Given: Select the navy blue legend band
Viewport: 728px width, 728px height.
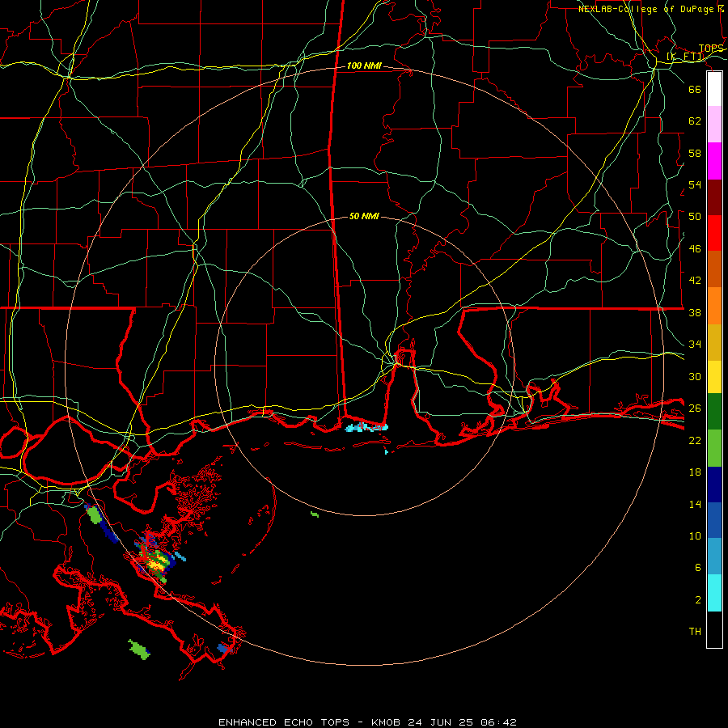Looking at the screenshot, I should tap(714, 485).
